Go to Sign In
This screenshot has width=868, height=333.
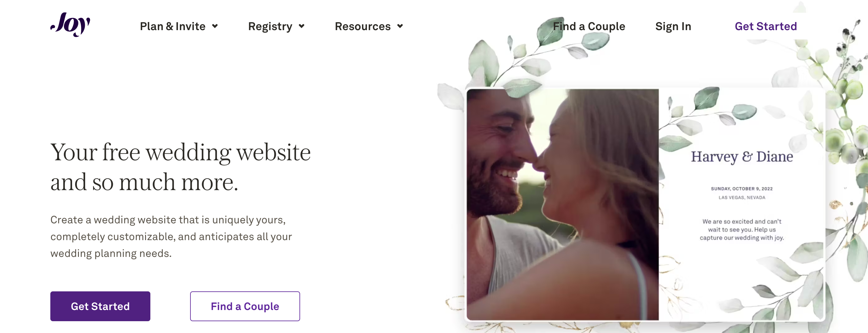[673, 26]
